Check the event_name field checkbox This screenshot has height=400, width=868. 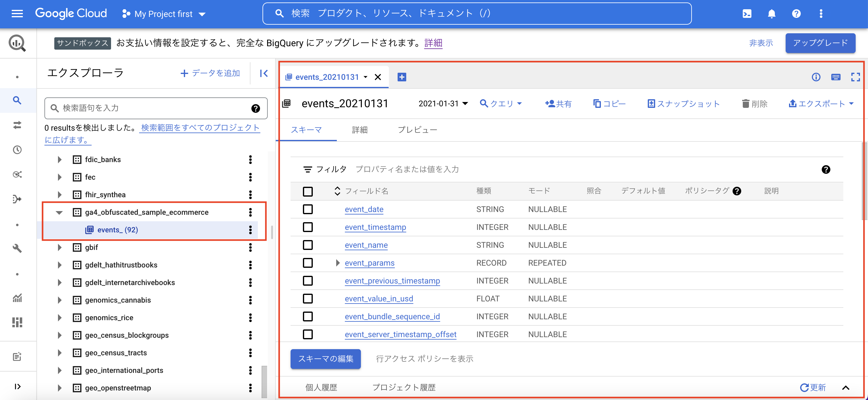308,245
